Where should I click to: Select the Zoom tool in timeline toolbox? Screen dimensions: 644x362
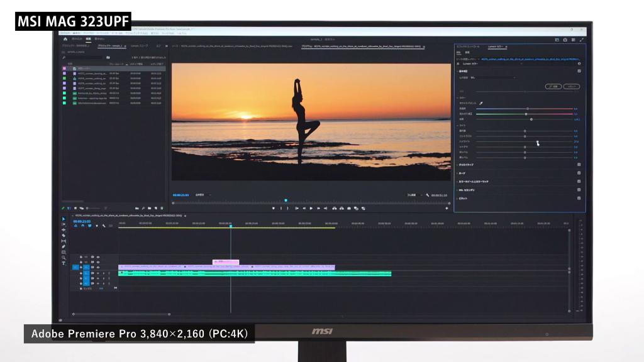[64, 258]
